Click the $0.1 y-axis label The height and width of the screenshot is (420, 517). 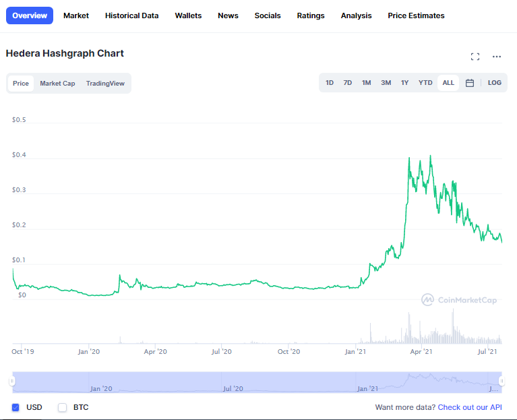(19, 260)
